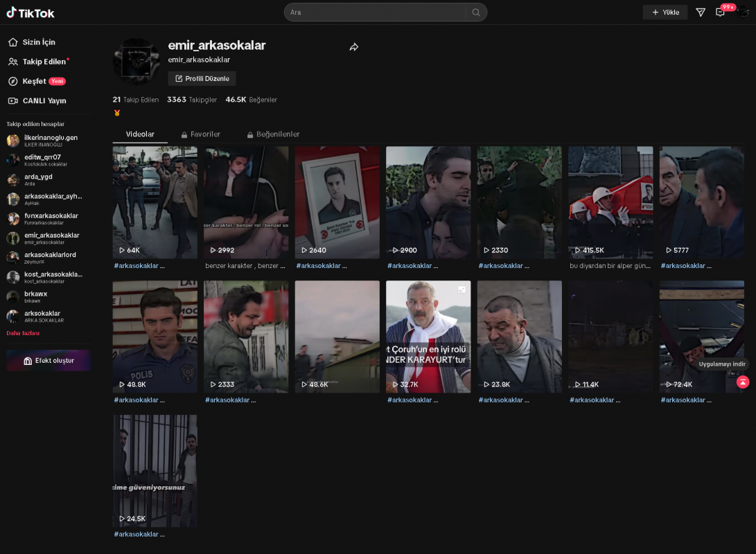The height and width of the screenshot is (554, 756).
Task: Open Keşfet page
Action: [x=37, y=82]
